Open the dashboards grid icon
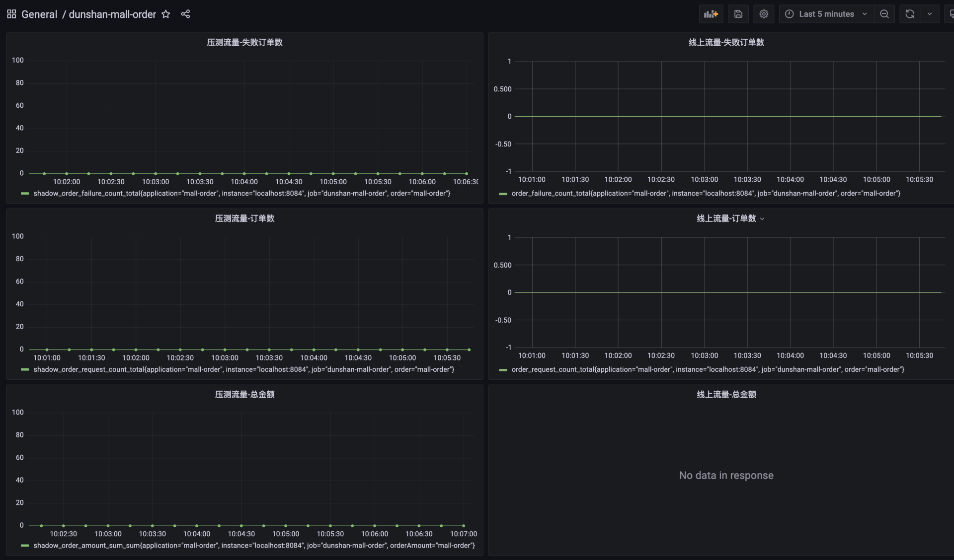 [x=11, y=14]
